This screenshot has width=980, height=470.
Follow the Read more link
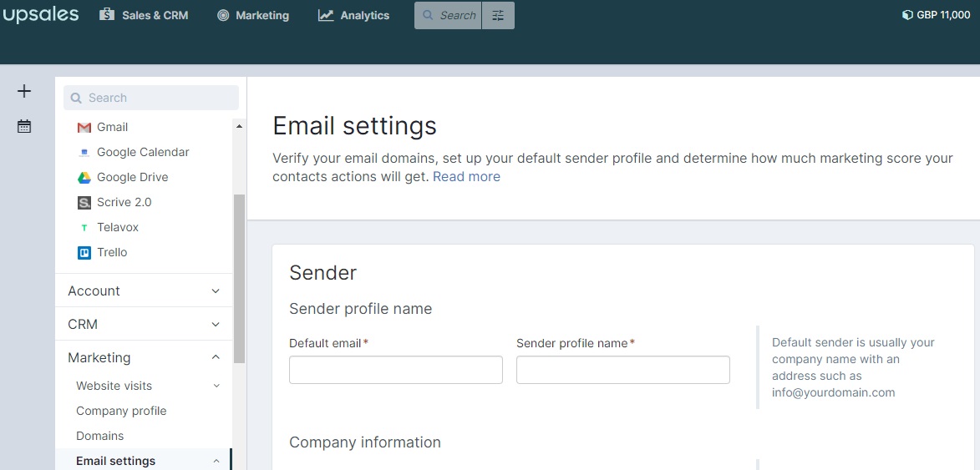(x=466, y=177)
